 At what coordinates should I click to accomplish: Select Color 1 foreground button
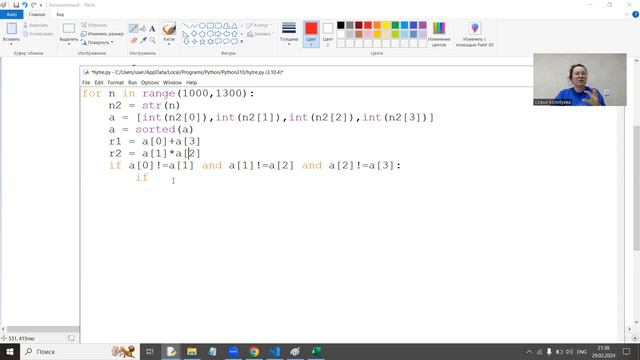311,34
